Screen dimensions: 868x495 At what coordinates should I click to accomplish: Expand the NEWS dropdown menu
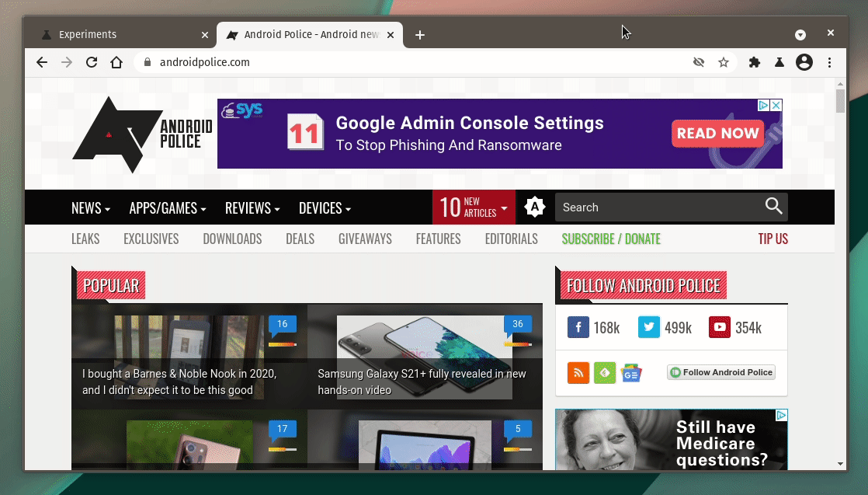[x=90, y=208]
